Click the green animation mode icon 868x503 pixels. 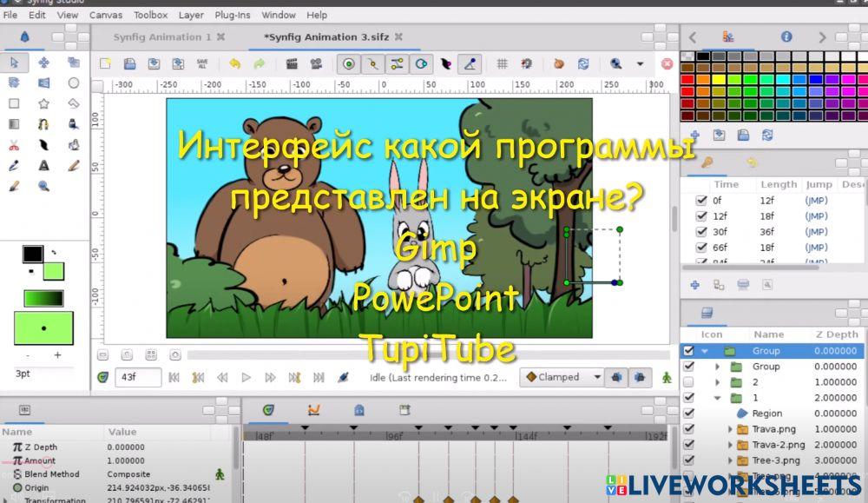pyautogui.click(x=667, y=378)
